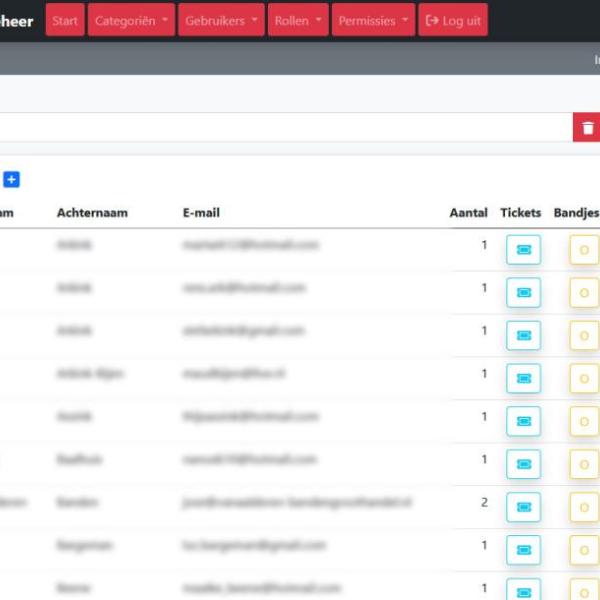Open Tickets icon for the row with Aantal 2
Viewport: 600px width, 600px height.
click(523, 507)
